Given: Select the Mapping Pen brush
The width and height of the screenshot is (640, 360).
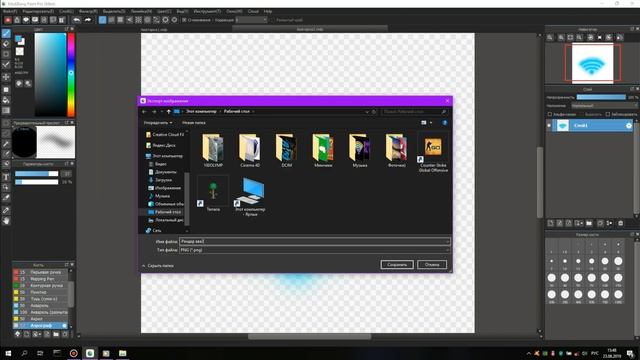Looking at the screenshot, I should pyautogui.click(x=40, y=279).
